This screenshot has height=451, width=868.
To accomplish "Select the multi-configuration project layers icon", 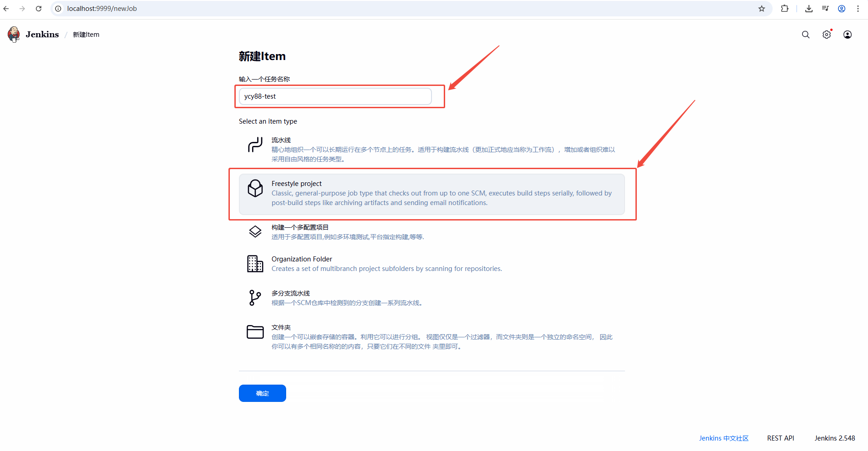I will [x=255, y=232].
